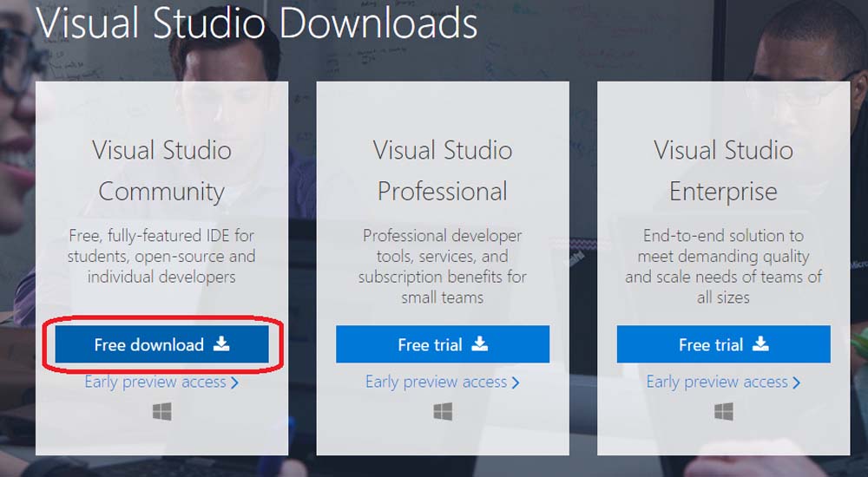The width and height of the screenshot is (868, 477).
Task: Select the Visual Studio Enterprise heading
Action: (724, 171)
